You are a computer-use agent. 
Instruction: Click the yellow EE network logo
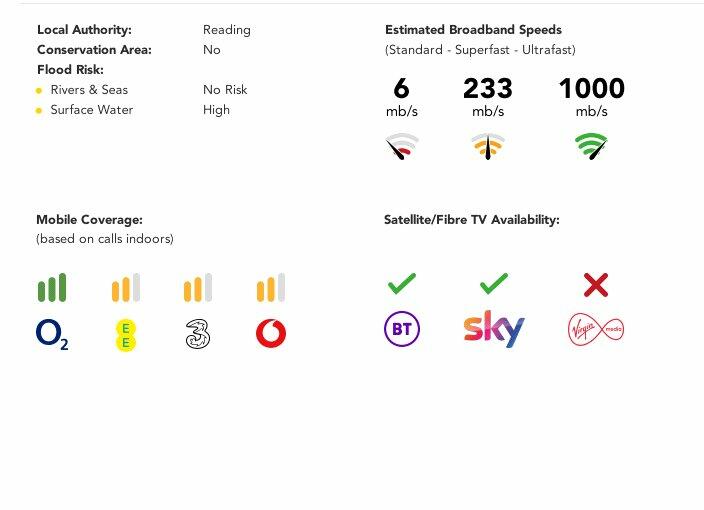coord(125,334)
